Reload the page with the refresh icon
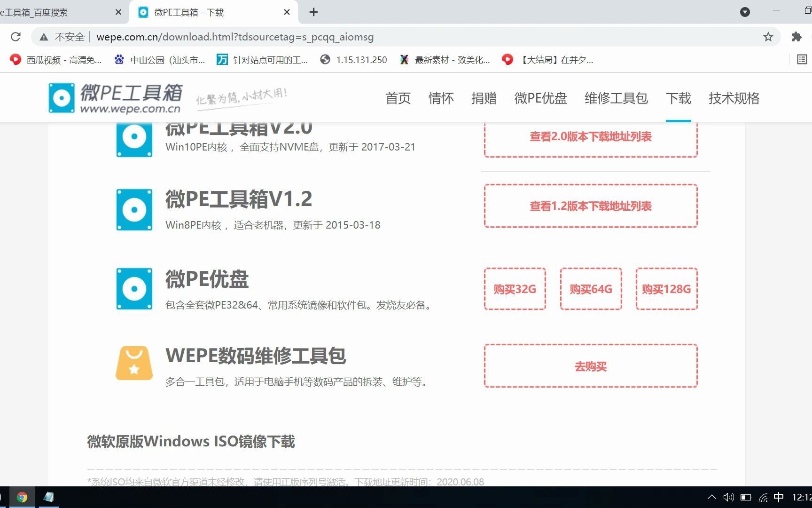This screenshot has height=508, width=812. coord(16,37)
